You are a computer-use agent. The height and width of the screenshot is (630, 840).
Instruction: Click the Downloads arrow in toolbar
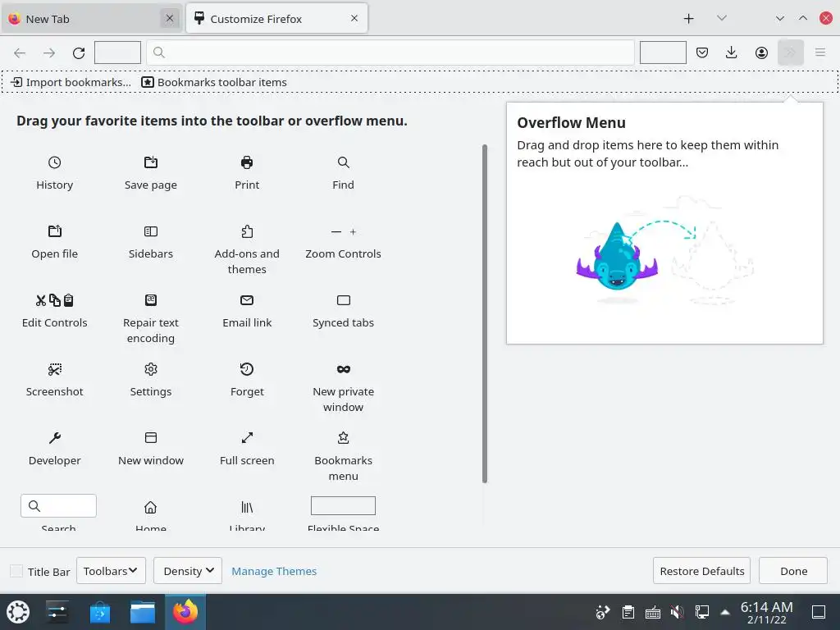point(731,52)
